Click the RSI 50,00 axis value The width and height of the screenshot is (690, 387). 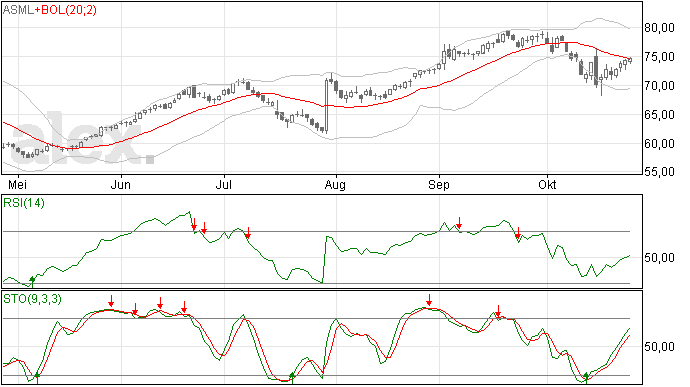pos(659,258)
